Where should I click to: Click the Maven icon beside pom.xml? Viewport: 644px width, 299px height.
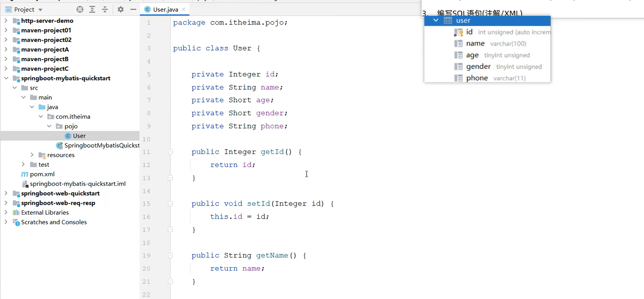pos(24,174)
